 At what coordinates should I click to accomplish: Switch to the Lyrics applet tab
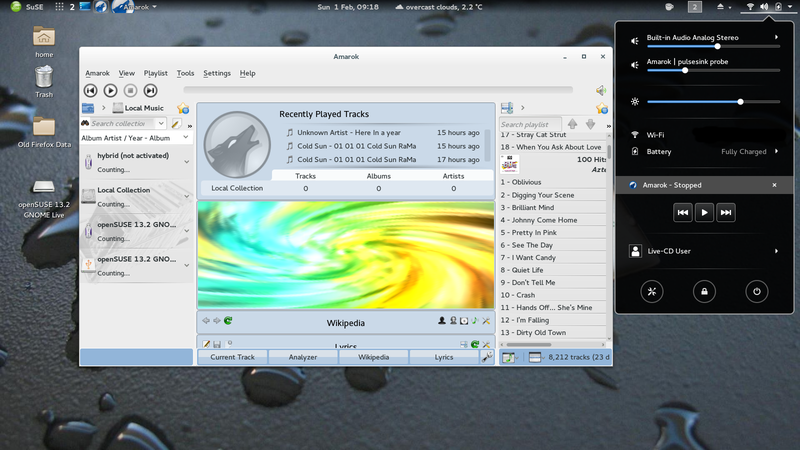[443, 357]
